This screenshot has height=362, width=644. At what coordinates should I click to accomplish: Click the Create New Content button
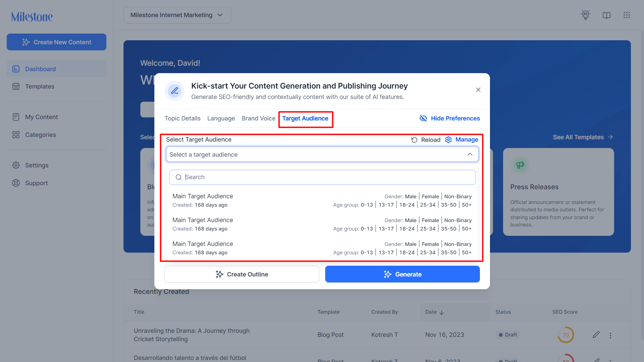56,42
